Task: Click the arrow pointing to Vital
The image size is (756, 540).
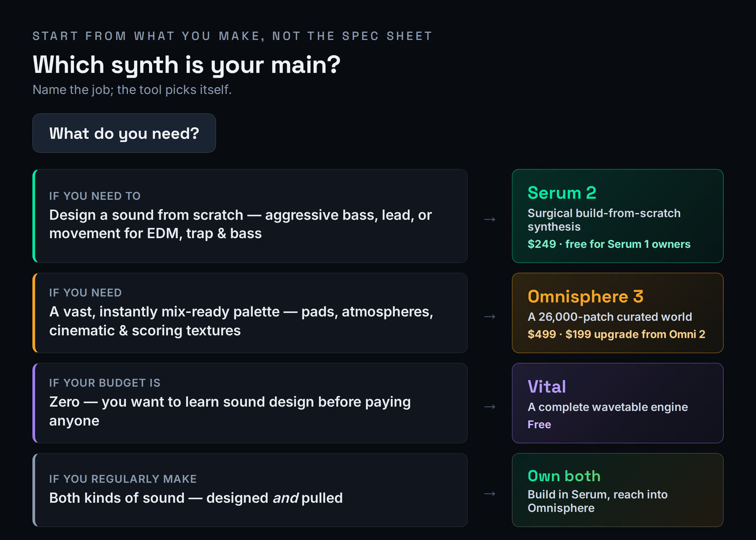Action: 490,407
